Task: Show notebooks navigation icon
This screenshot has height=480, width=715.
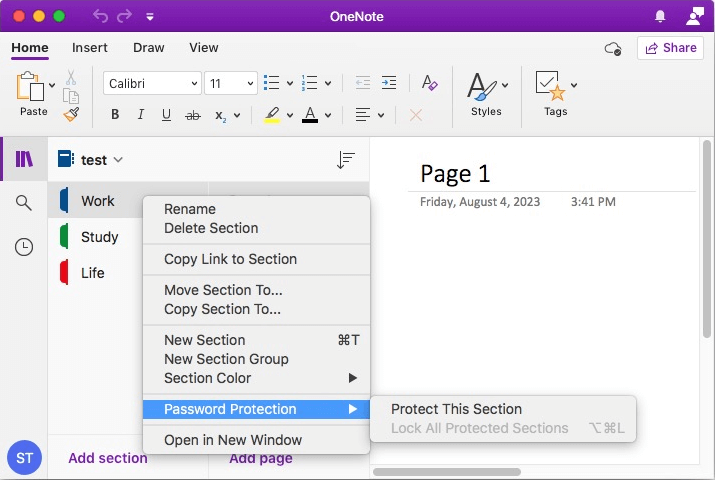Action: (24, 159)
